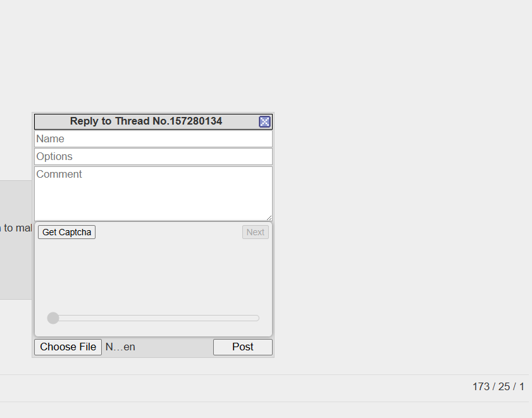Click the Name input field

click(153, 138)
